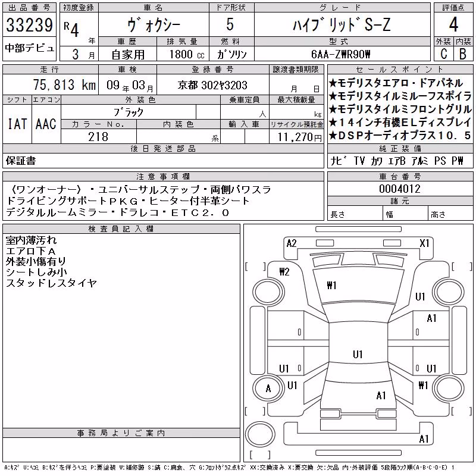Click sales point 14インチ有機ELディスプレイ
Screen dimensions: 476x476
(x=400, y=122)
